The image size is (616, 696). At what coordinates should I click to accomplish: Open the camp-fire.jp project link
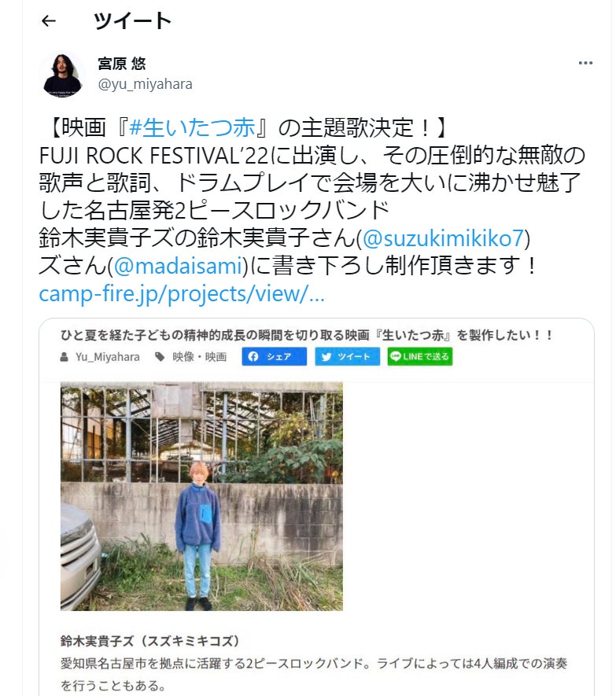coord(182,294)
